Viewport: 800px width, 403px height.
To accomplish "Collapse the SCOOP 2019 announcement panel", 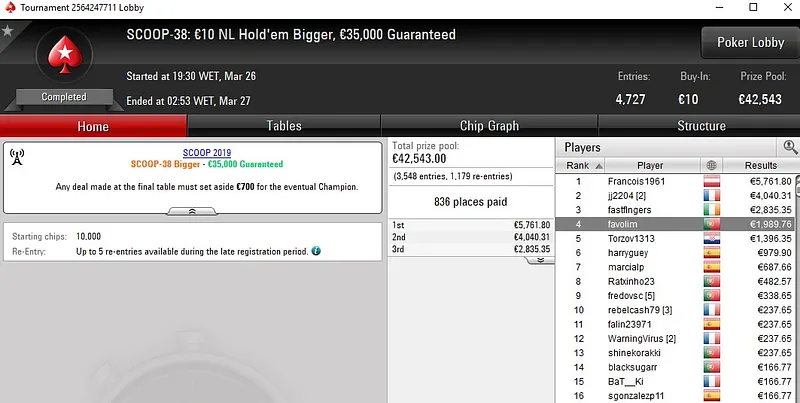I will (193, 211).
